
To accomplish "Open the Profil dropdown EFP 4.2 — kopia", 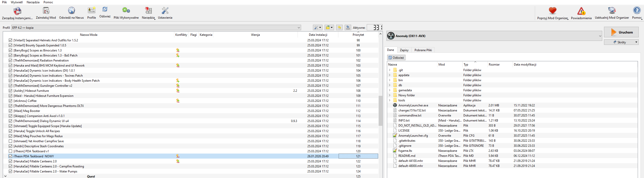I will tap(156, 27).
